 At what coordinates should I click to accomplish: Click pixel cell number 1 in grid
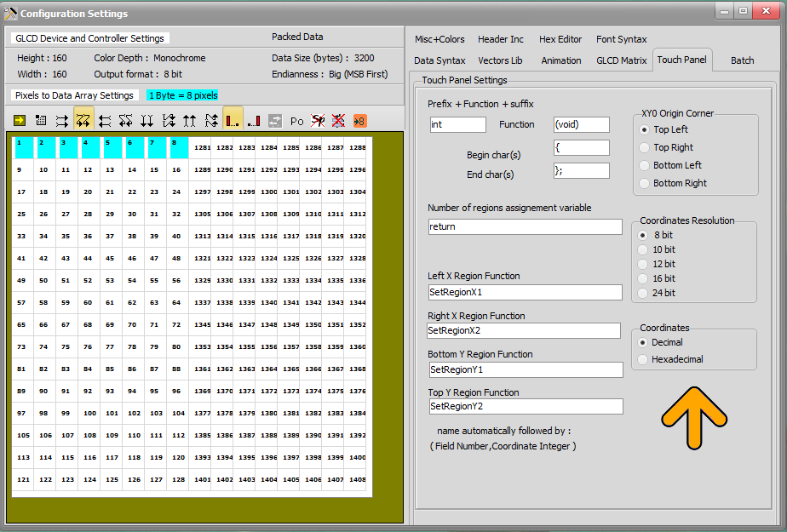pos(23,147)
